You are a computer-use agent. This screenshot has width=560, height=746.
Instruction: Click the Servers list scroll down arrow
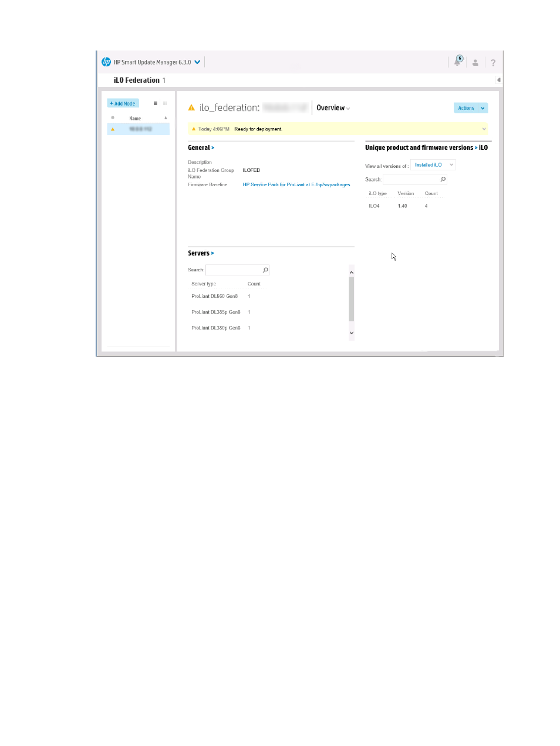pos(352,333)
